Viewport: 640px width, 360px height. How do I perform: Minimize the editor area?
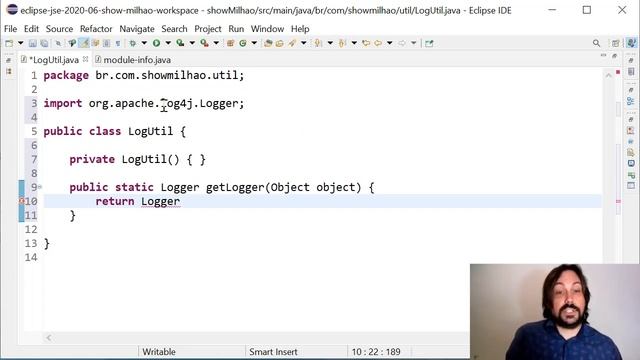(604, 56)
